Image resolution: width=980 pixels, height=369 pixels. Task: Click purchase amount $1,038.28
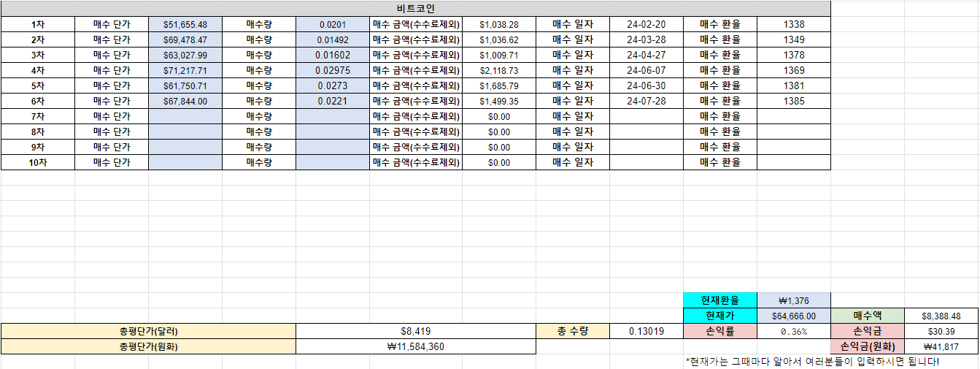click(499, 24)
